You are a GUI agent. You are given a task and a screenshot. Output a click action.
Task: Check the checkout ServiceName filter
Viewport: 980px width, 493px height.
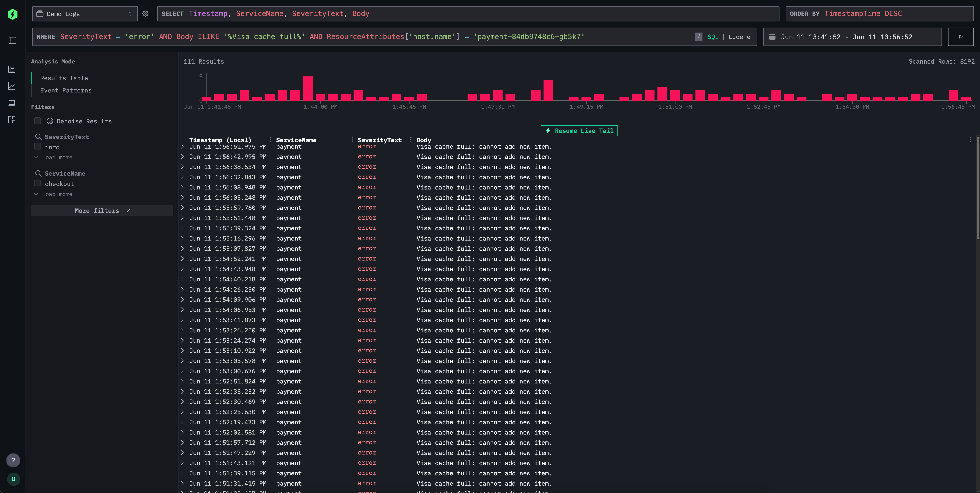[38, 183]
